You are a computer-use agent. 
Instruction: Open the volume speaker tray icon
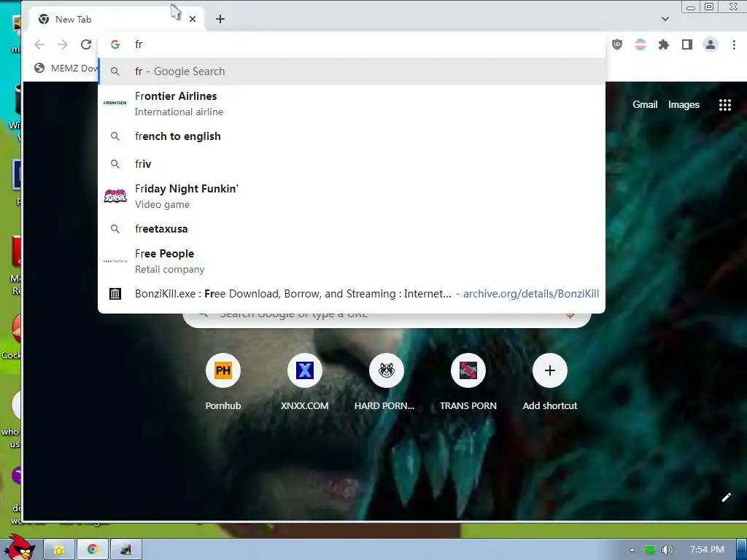pos(667,550)
